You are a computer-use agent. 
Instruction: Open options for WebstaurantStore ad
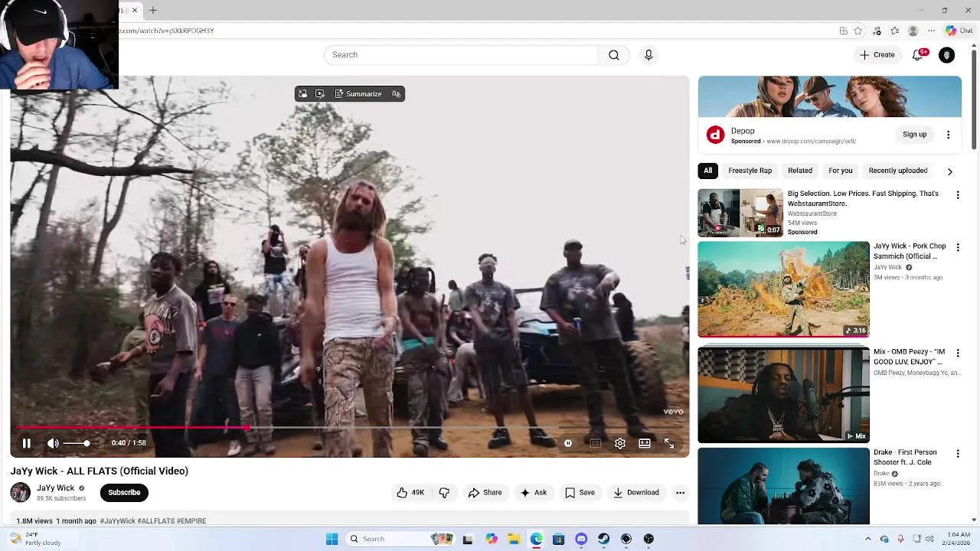click(957, 195)
